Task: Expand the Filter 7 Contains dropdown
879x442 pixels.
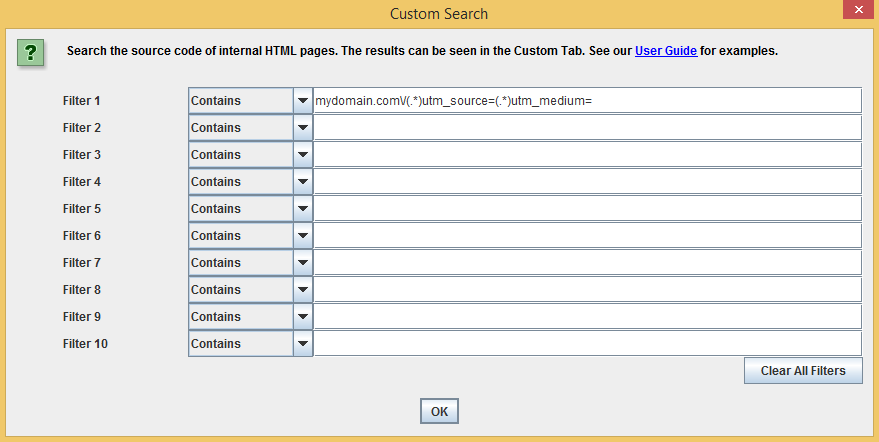Action: (x=250, y=262)
